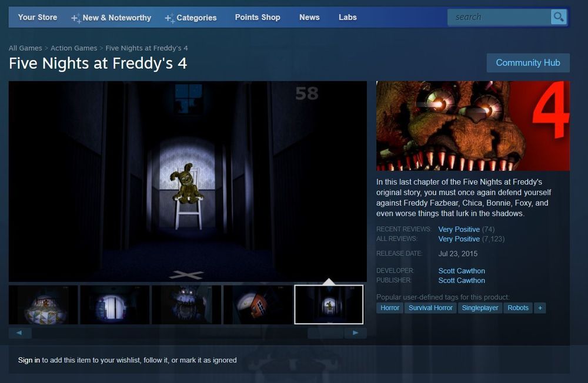Open the recent reviews Very Positive link

[x=459, y=229]
